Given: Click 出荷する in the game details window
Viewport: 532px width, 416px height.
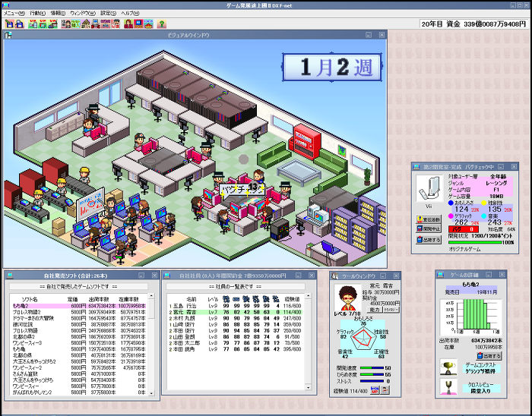Looking at the screenshot, I should pyautogui.click(x=489, y=356).
